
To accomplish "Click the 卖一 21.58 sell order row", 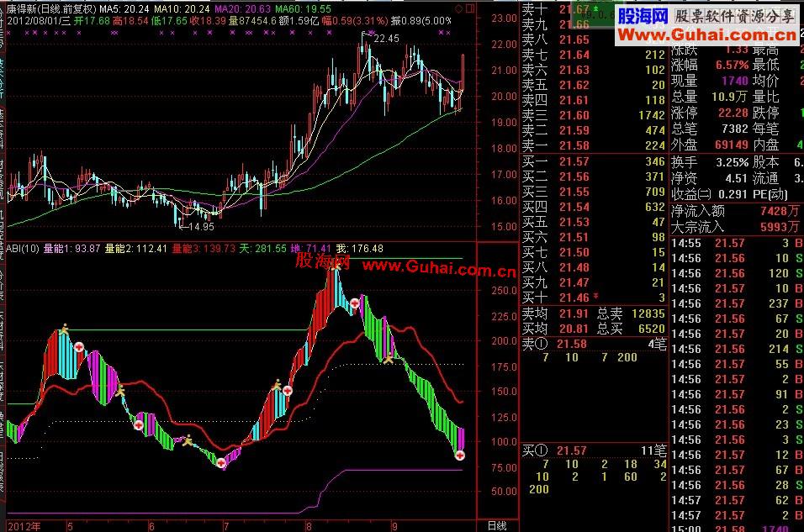I will click(x=593, y=145).
